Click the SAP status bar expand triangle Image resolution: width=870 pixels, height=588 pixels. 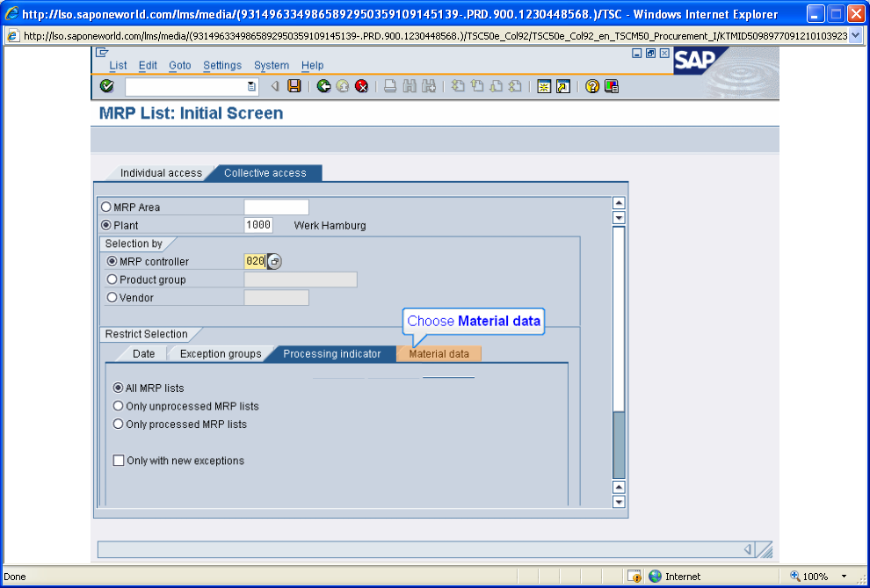pos(747,549)
